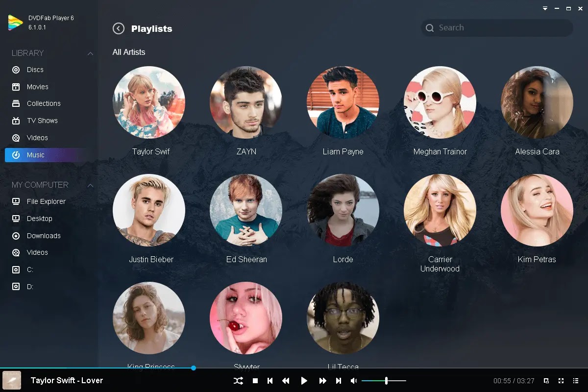
Task: Click the 'ZAYN' name label
Action: point(246,151)
